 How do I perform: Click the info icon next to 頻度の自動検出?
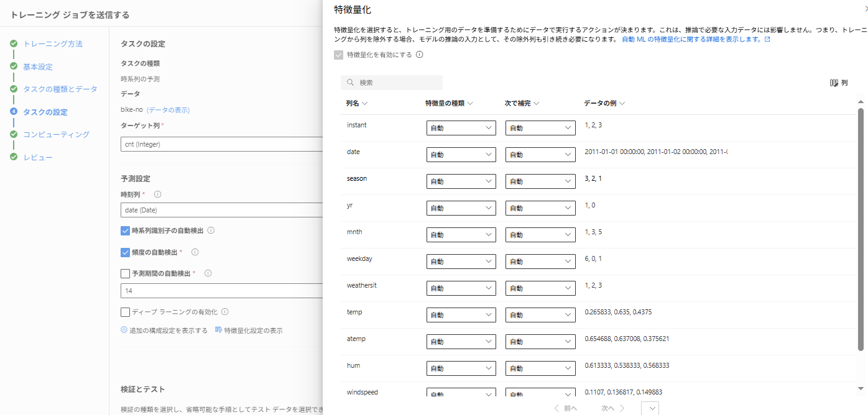tap(194, 252)
